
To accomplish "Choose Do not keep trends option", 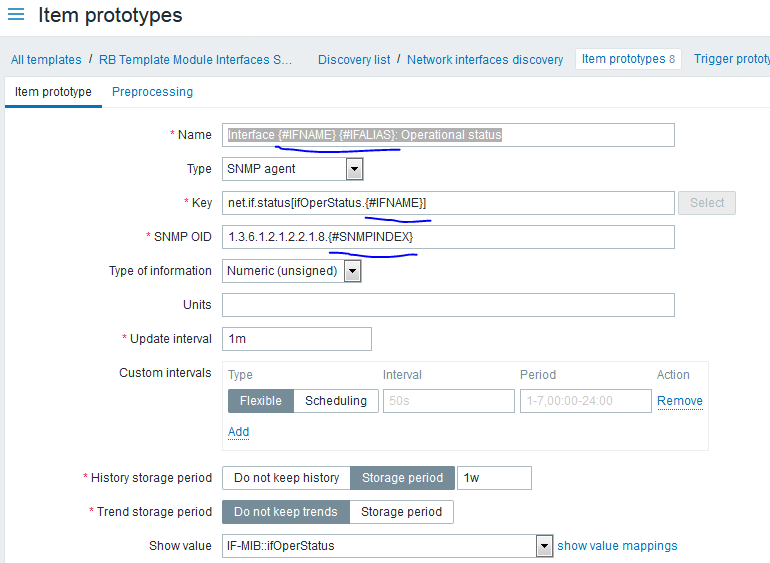I will (286, 512).
